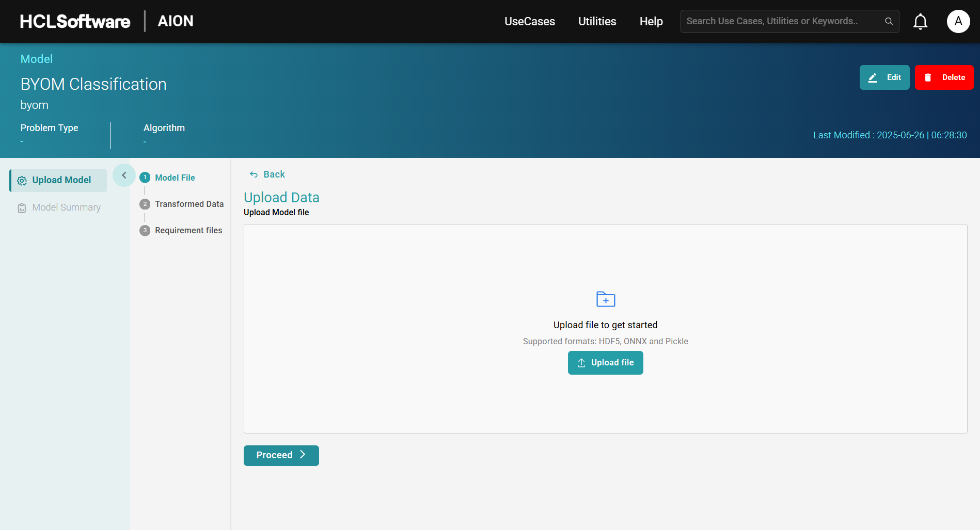Follow the Back link

(267, 174)
